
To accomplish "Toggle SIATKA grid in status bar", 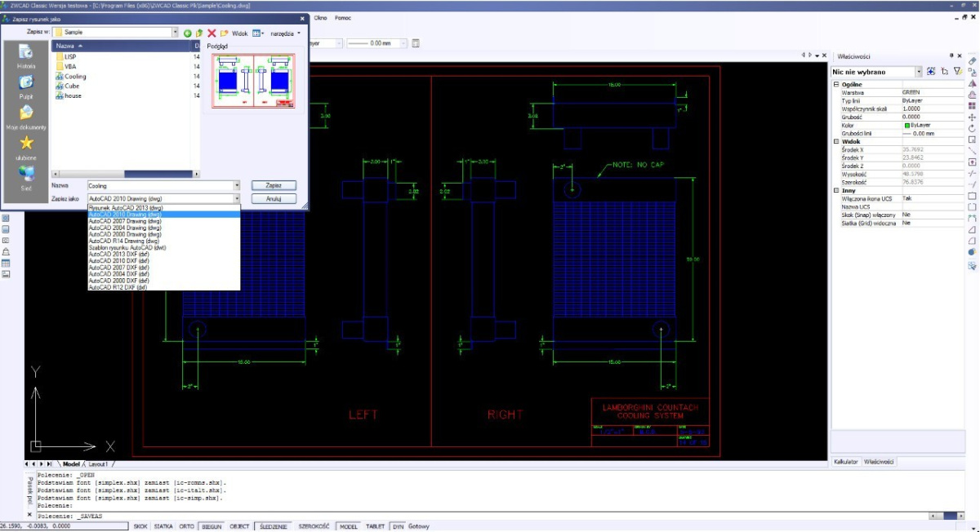I will [163, 526].
